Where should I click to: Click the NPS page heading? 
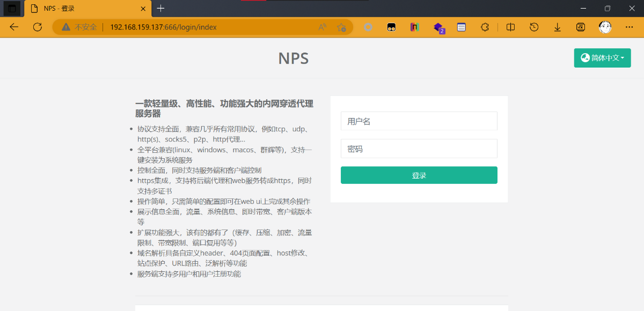click(294, 58)
